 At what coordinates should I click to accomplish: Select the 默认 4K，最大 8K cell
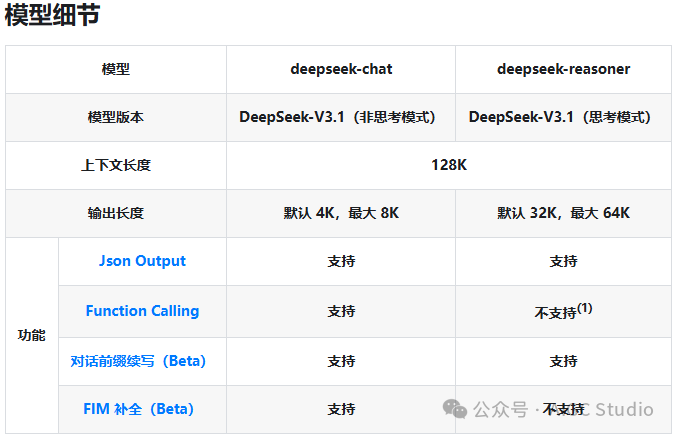coord(341,213)
